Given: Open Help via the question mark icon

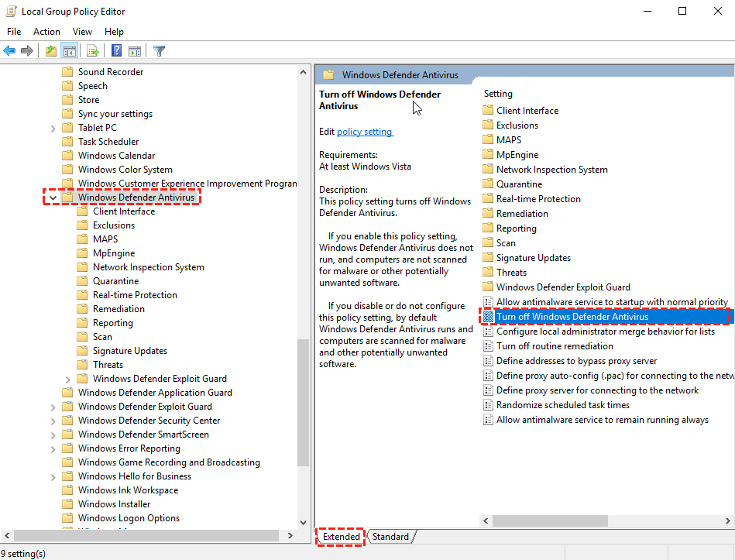Looking at the screenshot, I should click(x=116, y=50).
